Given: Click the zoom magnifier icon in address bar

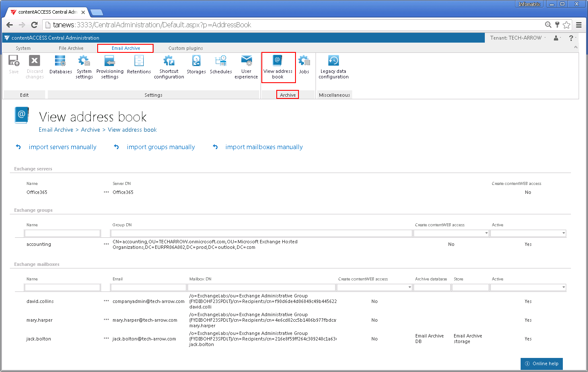Looking at the screenshot, I should [548, 25].
